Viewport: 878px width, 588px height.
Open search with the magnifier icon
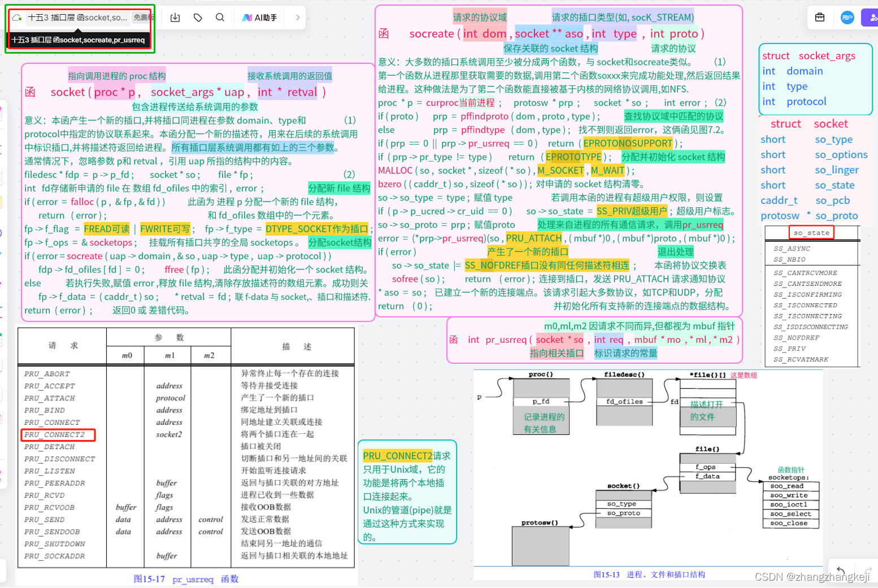pos(220,18)
